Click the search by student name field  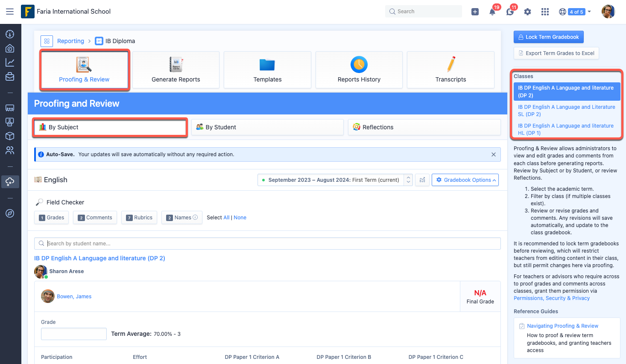267,244
